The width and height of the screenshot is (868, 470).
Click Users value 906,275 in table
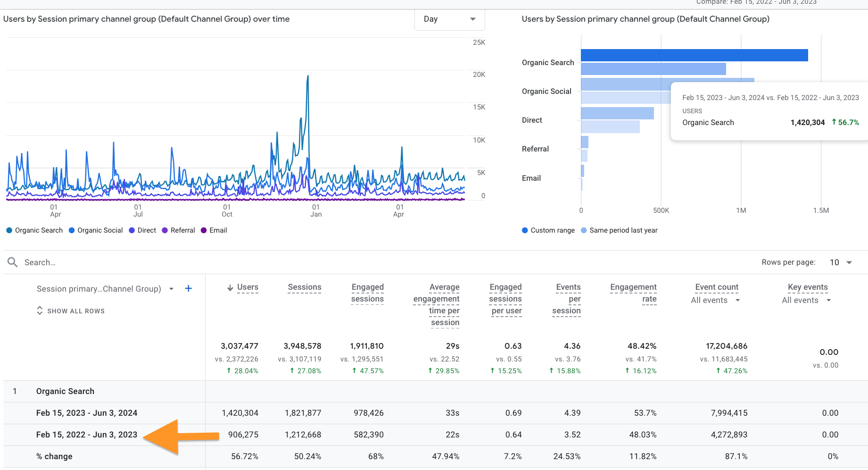pos(243,435)
